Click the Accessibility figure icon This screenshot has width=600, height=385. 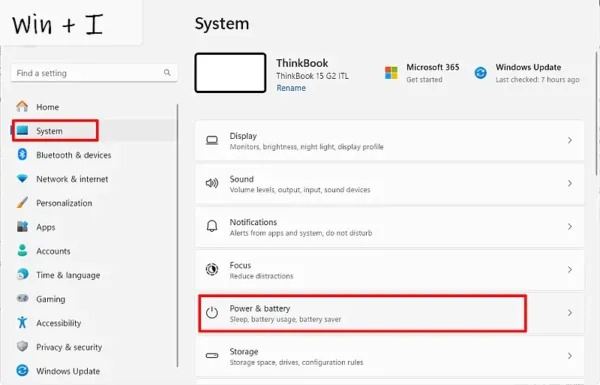point(22,322)
